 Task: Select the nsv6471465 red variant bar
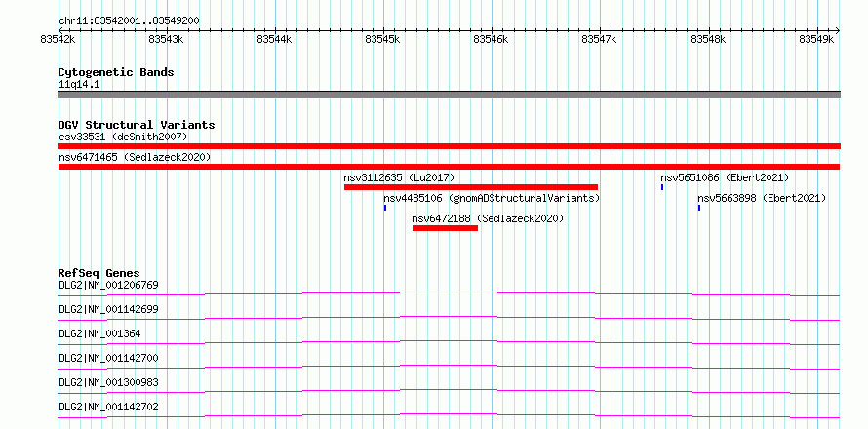tap(449, 167)
